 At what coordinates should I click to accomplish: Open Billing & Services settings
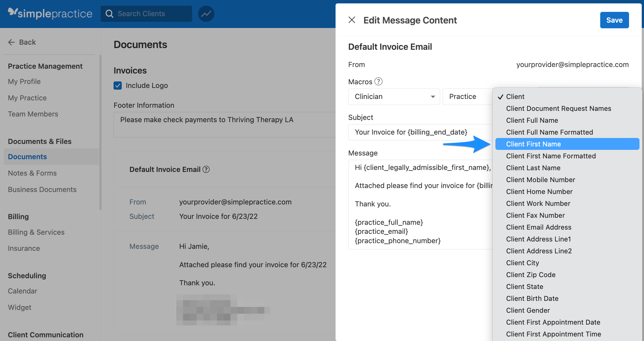(36, 232)
